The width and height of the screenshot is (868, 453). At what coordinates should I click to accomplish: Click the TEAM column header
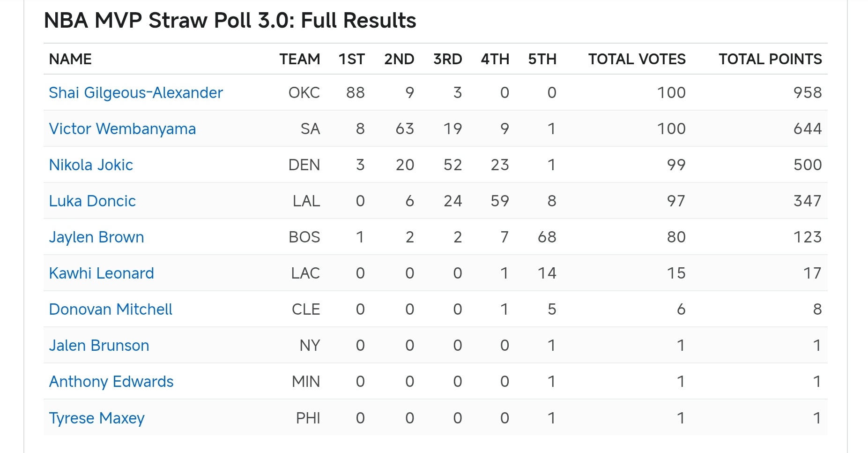[x=299, y=59]
